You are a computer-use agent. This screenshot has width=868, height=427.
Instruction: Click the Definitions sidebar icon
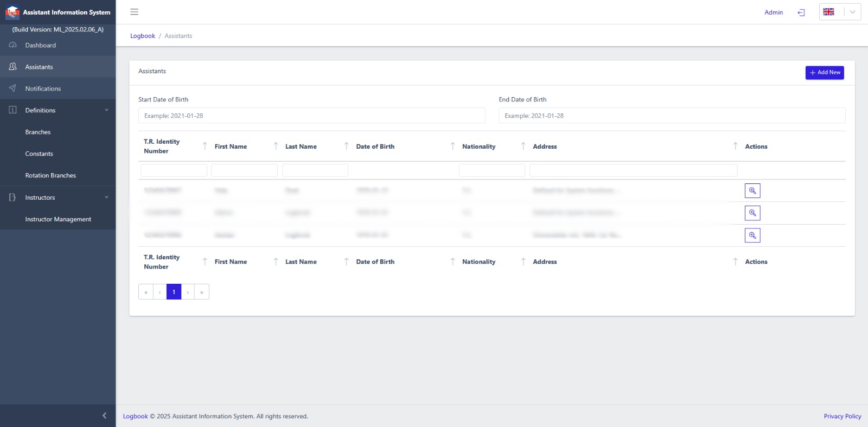[x=12, y=110]
